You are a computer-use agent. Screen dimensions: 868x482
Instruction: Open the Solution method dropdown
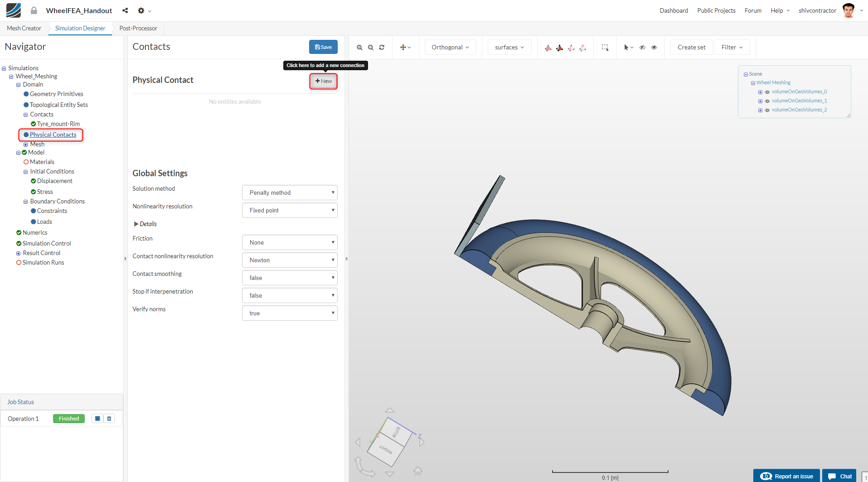tap(290, 193)
